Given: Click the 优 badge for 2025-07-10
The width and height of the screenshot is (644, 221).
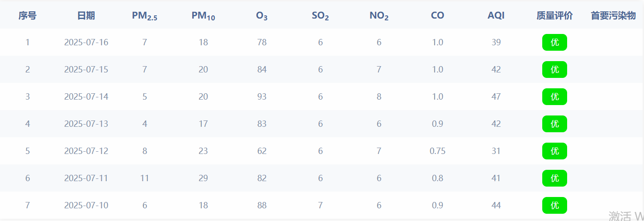Looking at the screenshot, I should click(554, 205).
